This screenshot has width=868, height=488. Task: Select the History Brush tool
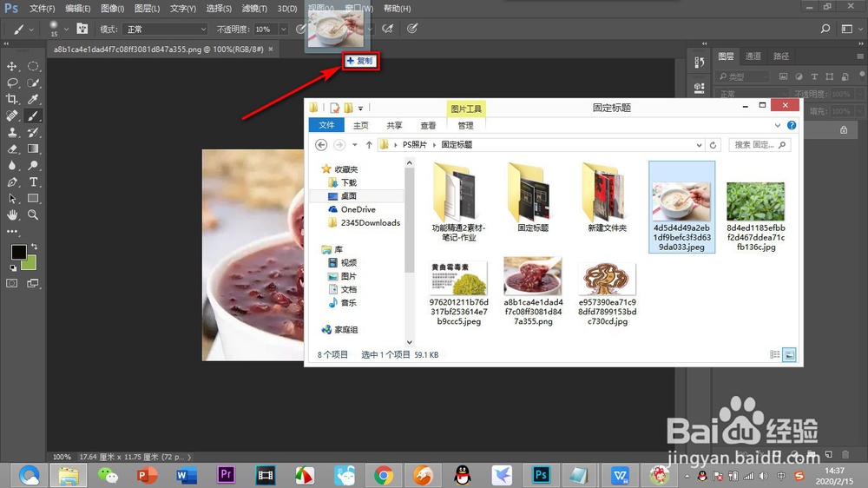coord(33,132)
